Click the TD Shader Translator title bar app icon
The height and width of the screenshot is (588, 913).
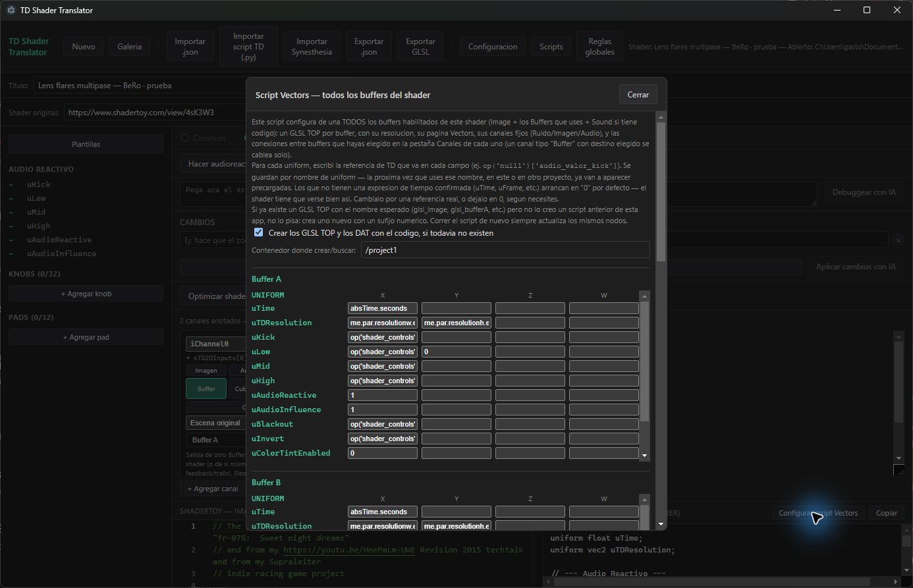click(11, 10)
